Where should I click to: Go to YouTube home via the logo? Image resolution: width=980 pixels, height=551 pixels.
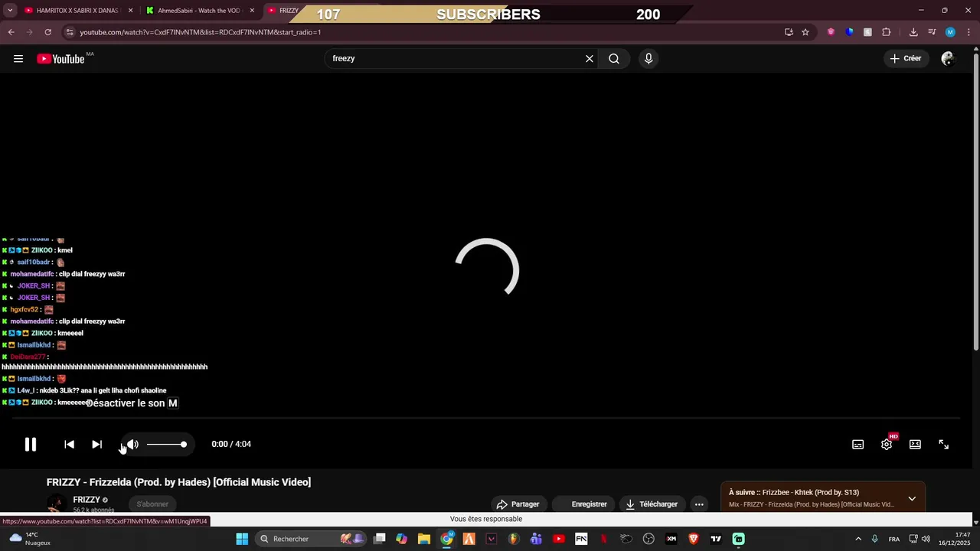pyautogui.click(x=60, y=59)
